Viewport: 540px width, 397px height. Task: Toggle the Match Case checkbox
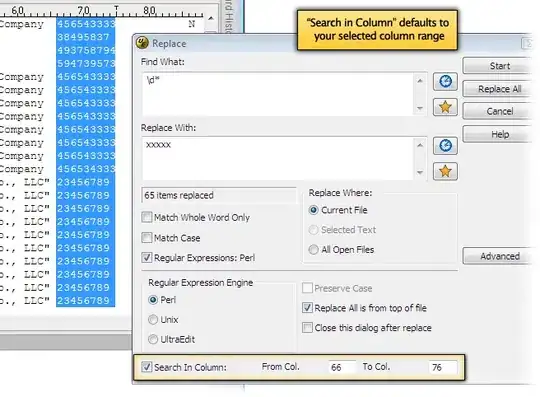pos(146,238)
